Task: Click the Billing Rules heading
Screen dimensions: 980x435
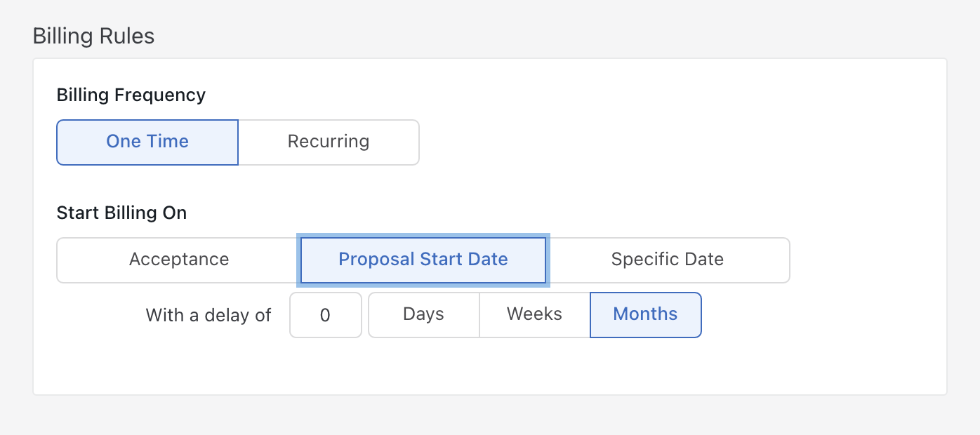Action: click(93, 36)
